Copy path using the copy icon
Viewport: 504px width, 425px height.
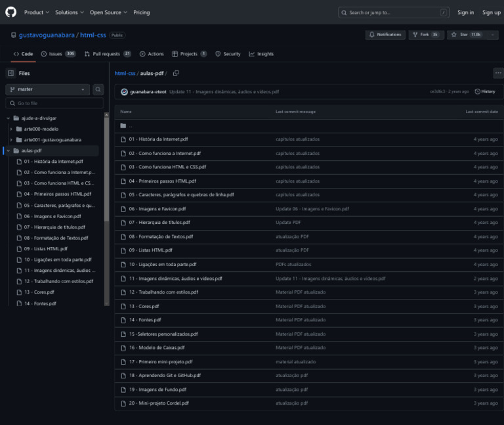176,74
